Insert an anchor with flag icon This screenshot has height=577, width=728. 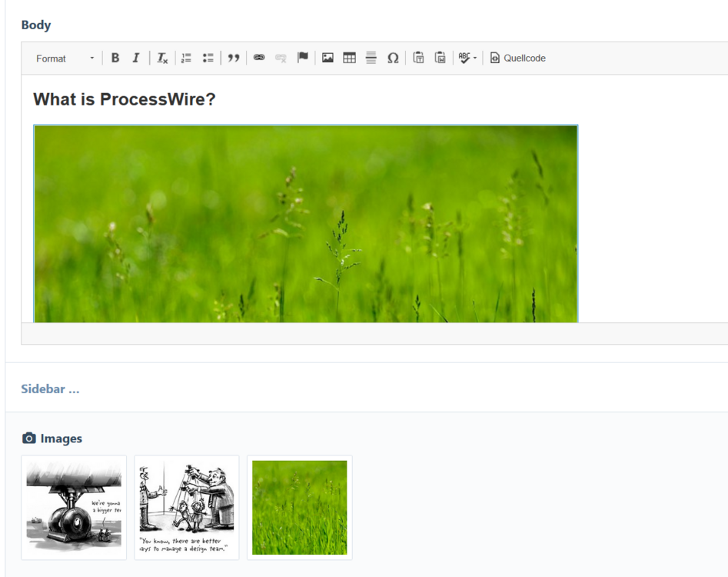point(303,58)
